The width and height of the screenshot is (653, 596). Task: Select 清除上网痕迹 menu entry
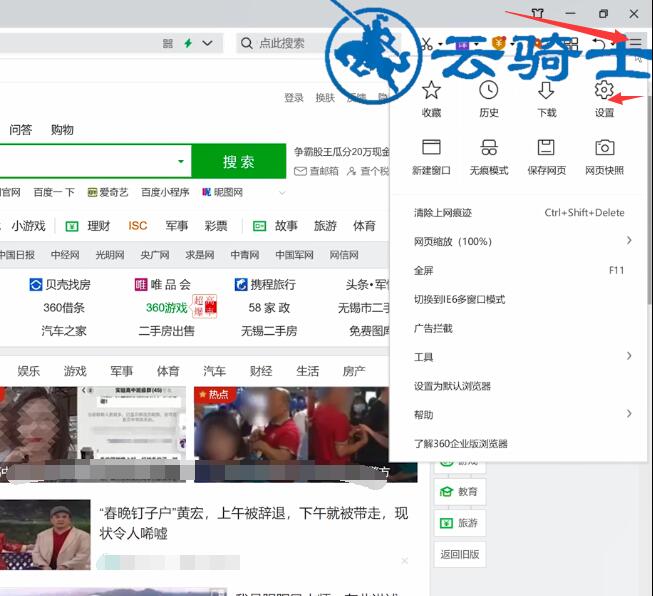[519, 213]
